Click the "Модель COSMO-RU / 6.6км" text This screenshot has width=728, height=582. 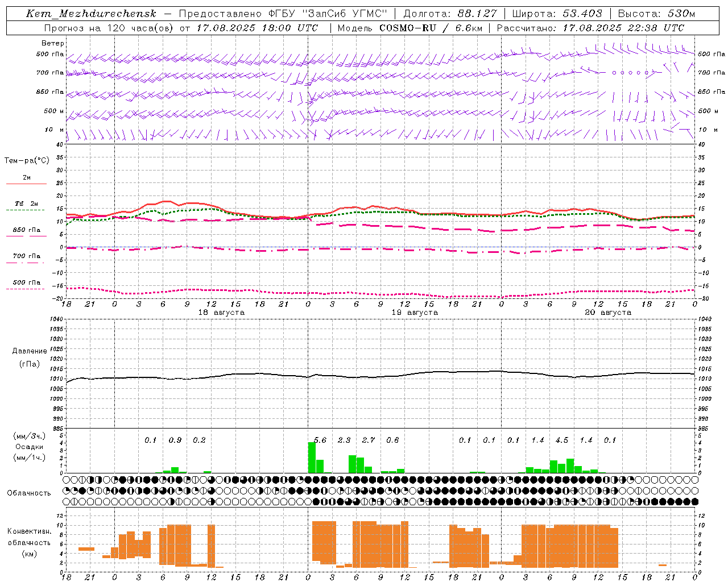click(409, 28)
